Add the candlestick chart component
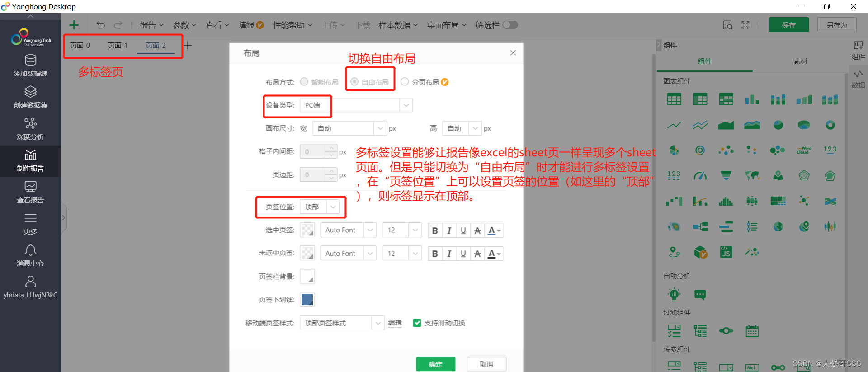The image size is (868, 372). coord(830,226)
